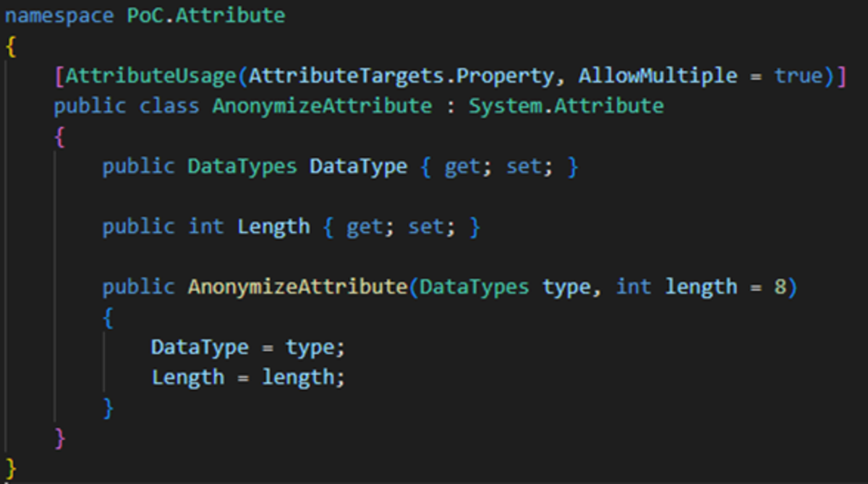Click the DataType property name declaration
Screen dimensions: 868x484
tap(358, 166)
